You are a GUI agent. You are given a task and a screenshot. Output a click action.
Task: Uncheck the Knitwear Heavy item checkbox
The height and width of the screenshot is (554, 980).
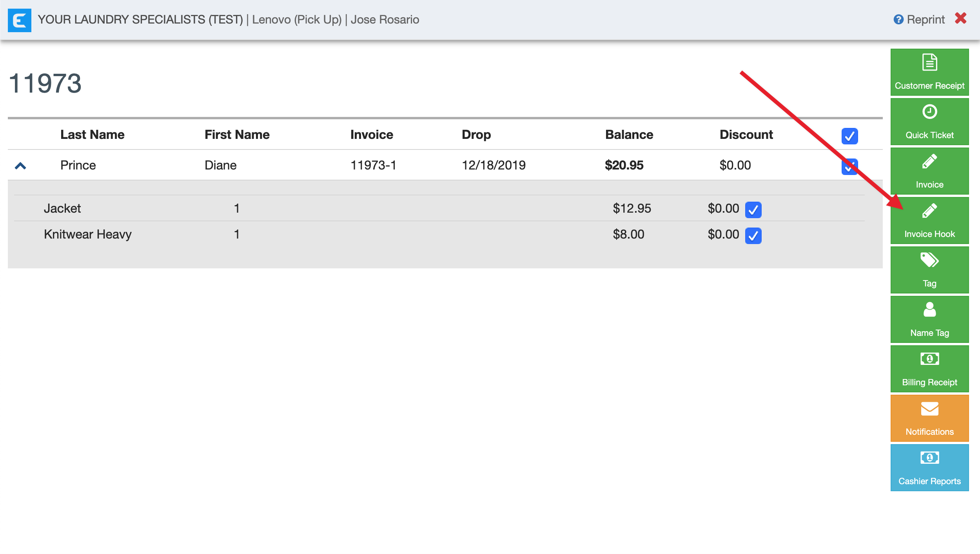(x=753, y=236)
